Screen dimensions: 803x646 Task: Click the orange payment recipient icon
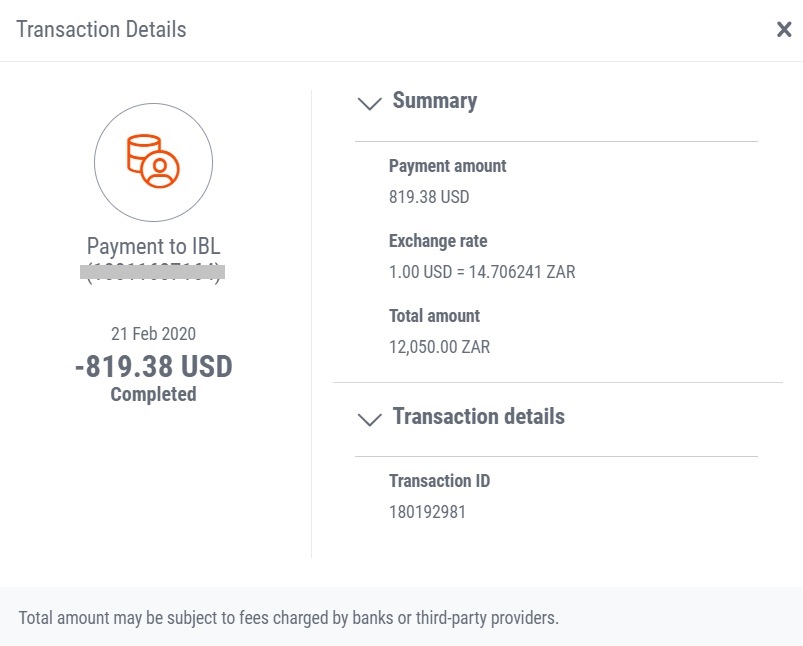153,161
